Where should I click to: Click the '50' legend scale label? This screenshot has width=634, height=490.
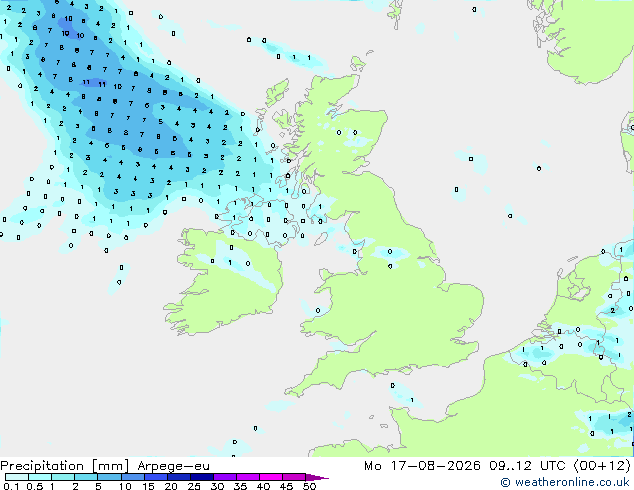point(309,486)
